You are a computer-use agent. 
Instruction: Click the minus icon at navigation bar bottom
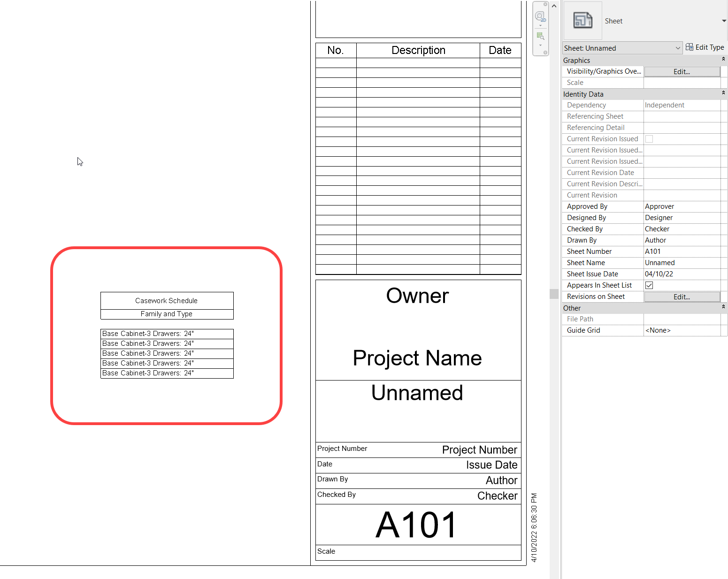[545, 53]
